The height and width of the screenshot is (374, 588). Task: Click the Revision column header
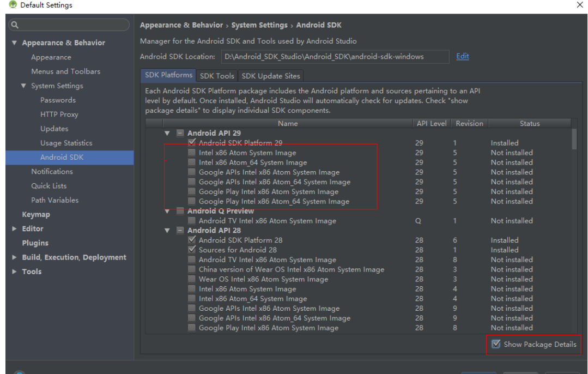pos(470,123)
